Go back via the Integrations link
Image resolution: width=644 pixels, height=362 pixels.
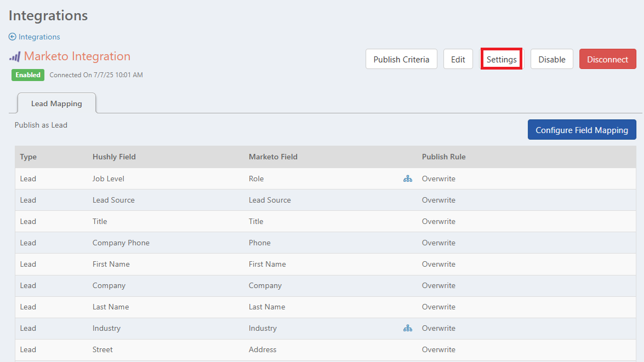39,37
